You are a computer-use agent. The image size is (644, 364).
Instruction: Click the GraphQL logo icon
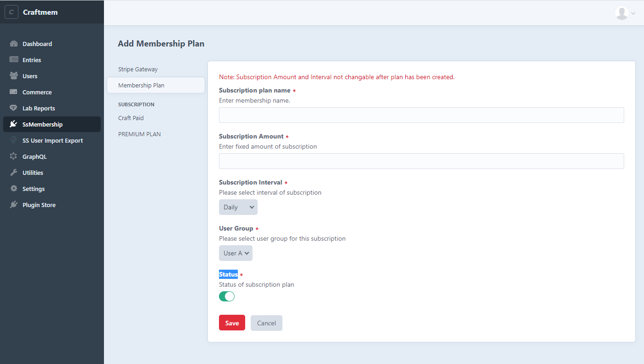click(14, 156)
